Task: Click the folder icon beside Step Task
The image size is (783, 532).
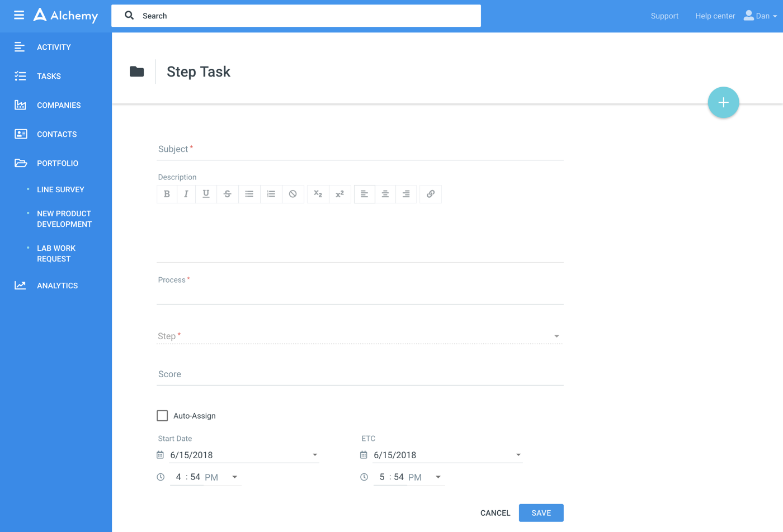Action: pyautogui.click(x=137, y=72)
